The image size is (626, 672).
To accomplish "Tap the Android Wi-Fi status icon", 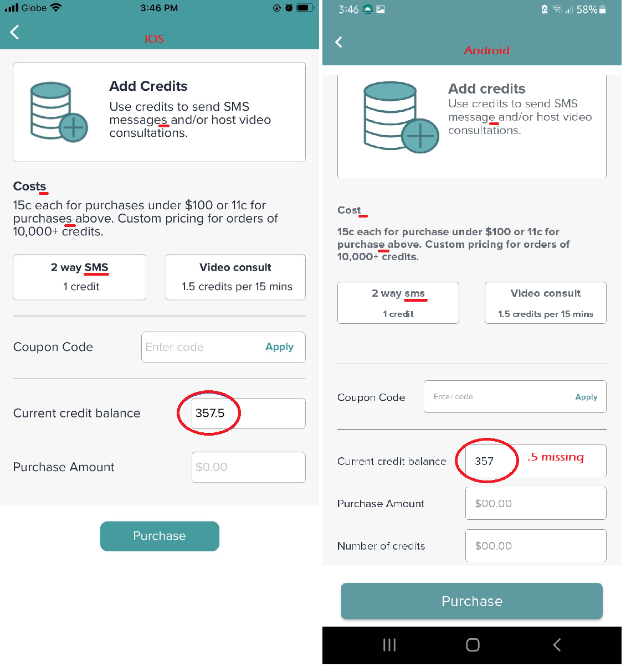I will tap(557, 9).
